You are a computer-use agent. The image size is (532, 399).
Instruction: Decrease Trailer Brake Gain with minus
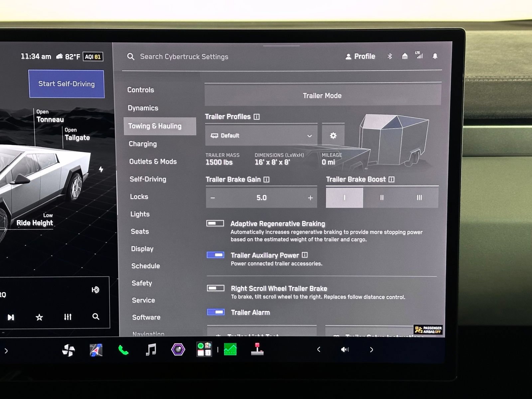pyautogui.click(x=213, y=198)
